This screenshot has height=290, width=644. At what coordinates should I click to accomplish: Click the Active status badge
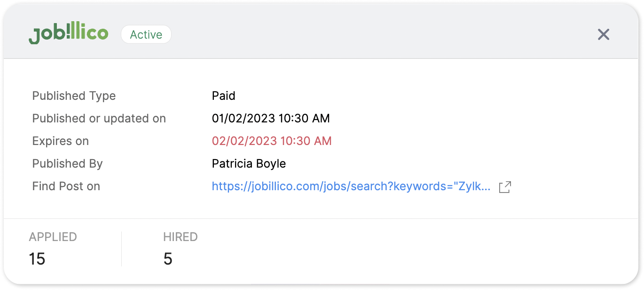(146, 35)
